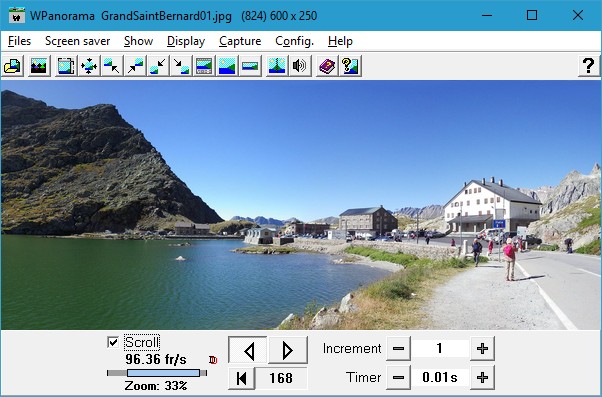Screen dimensions: 602x397
Task: Click the full landscape picture icon
Action: 227,66
